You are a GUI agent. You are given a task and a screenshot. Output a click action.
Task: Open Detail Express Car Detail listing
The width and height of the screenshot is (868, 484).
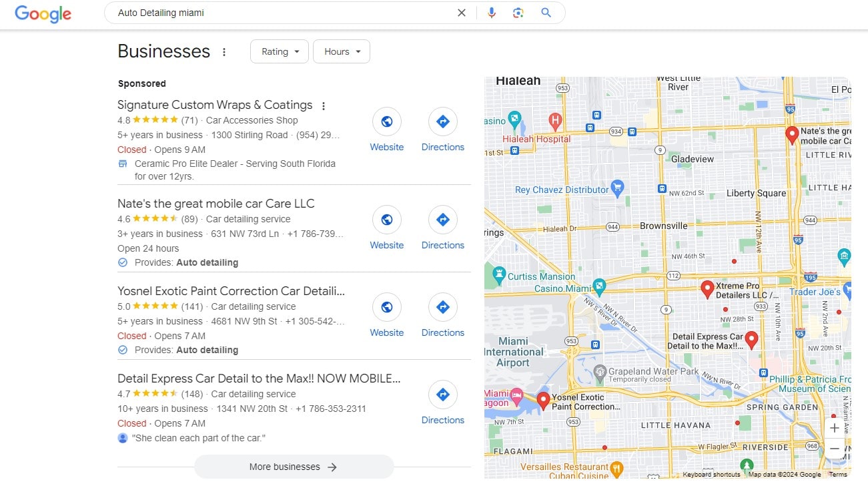coord(259,379)
